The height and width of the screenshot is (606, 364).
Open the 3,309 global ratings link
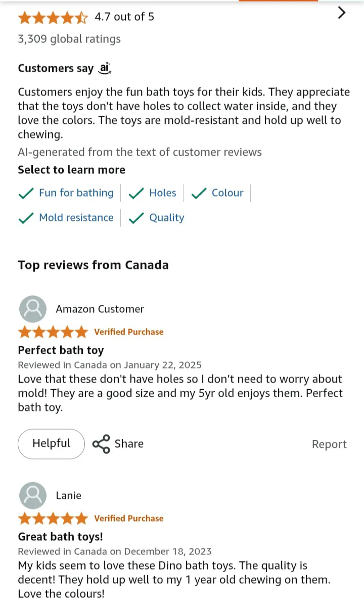tap(69, 39)
